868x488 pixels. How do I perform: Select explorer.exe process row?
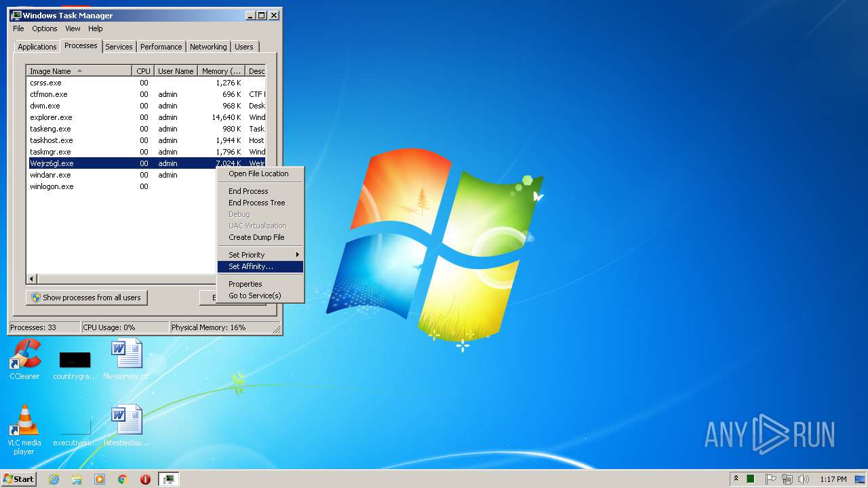coord(146,117)
